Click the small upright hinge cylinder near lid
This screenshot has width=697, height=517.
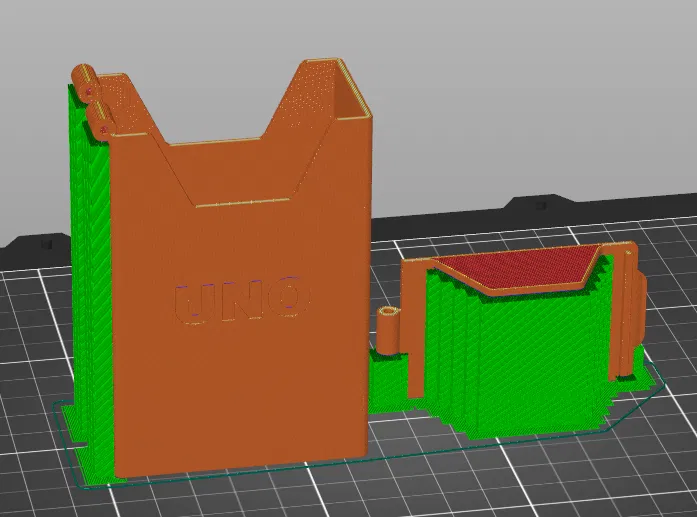click(389, 330)
